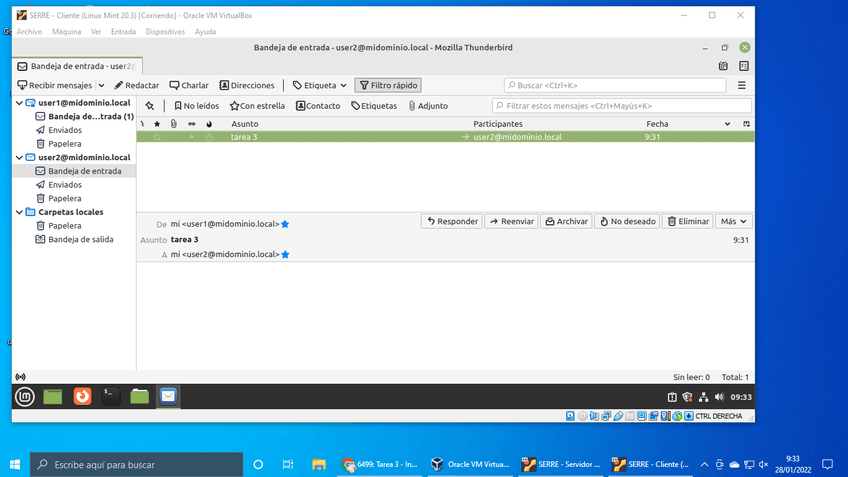Open the terminal from the Mint panel
The width and height of the screenshot is (848, 477).
coord(111,396)
